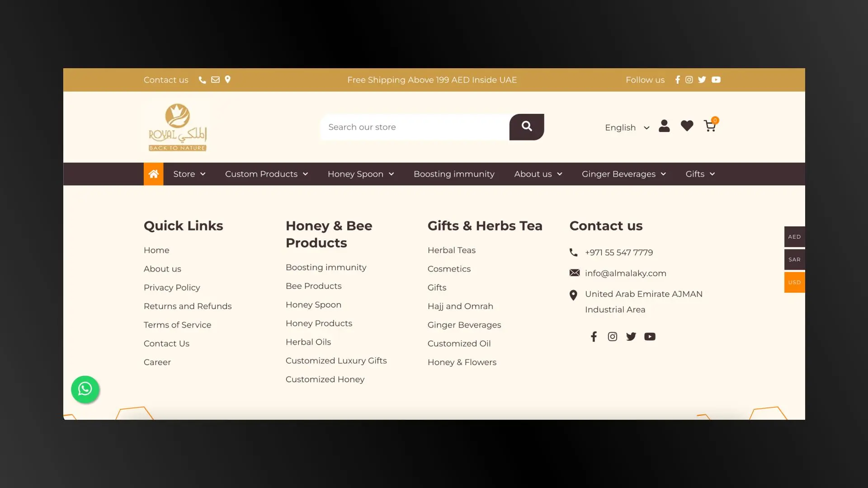Switch currency to SAR

[794, 259]
